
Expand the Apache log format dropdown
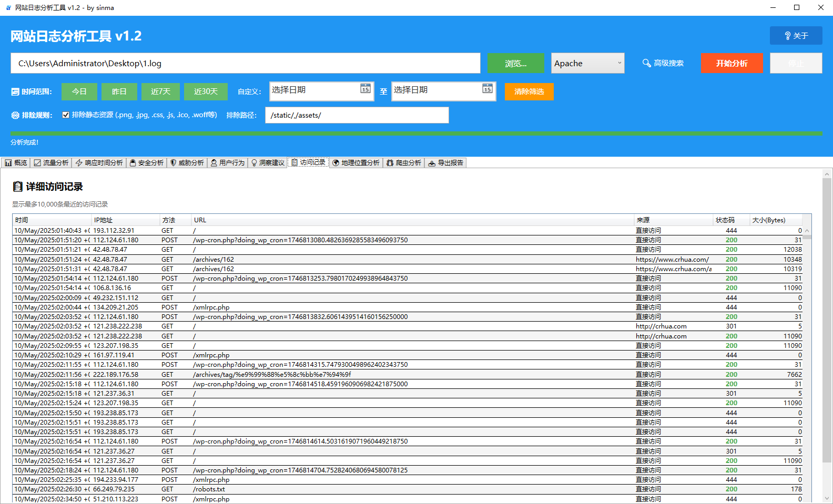tap(619, 63)
